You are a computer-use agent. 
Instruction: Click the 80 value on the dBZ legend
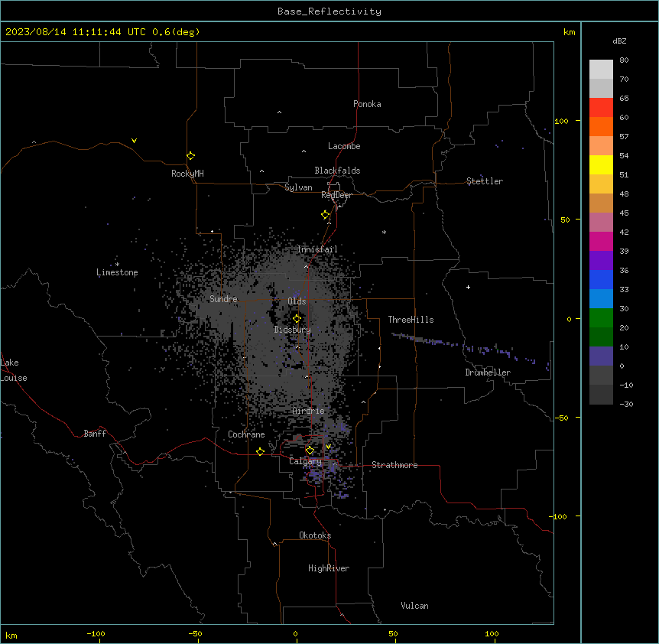(624, 60)
